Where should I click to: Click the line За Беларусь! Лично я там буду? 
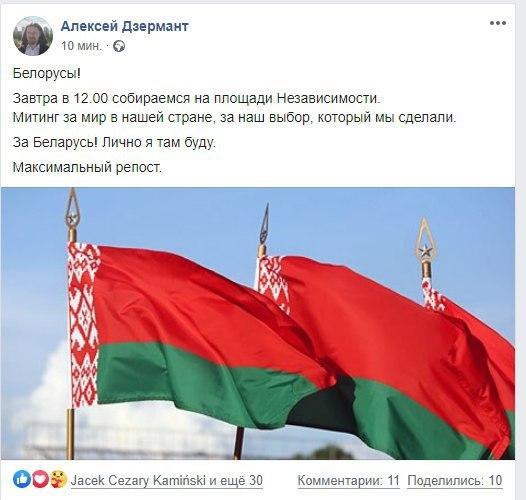click(x=114, y=143)
